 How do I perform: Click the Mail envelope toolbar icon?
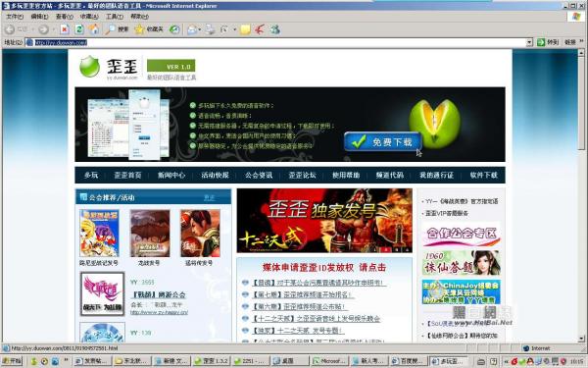point(192,29)
